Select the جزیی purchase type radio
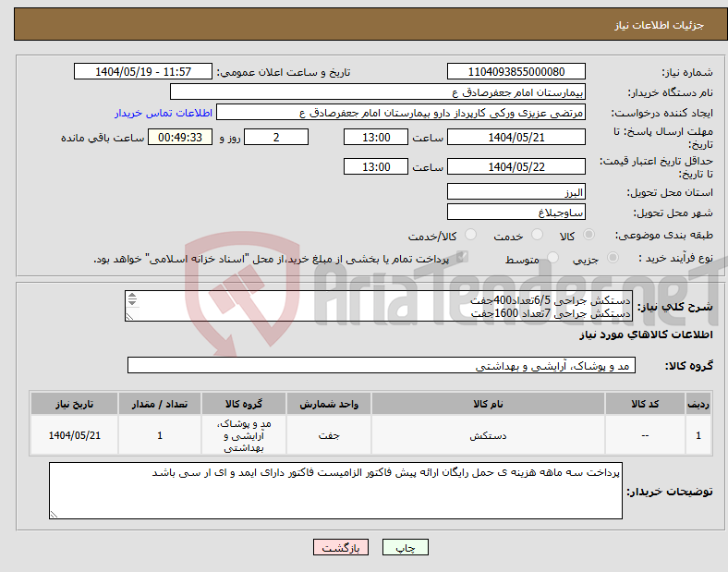728x572 pixels. pyautogui.click(x=613, y=258)
